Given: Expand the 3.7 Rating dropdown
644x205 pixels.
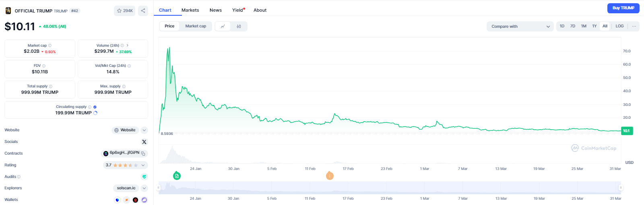Looking at the screenshot, I should point(143,165).
